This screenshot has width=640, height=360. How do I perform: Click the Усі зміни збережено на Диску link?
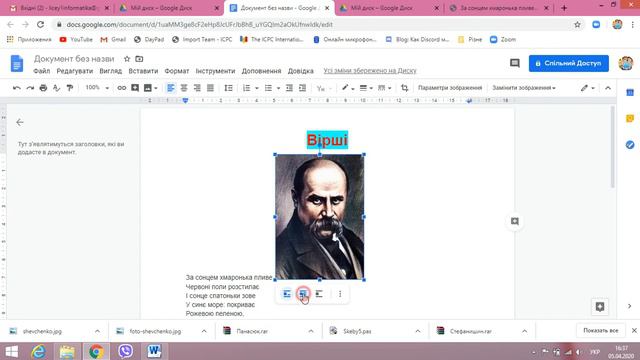click(x=370, y=71)
